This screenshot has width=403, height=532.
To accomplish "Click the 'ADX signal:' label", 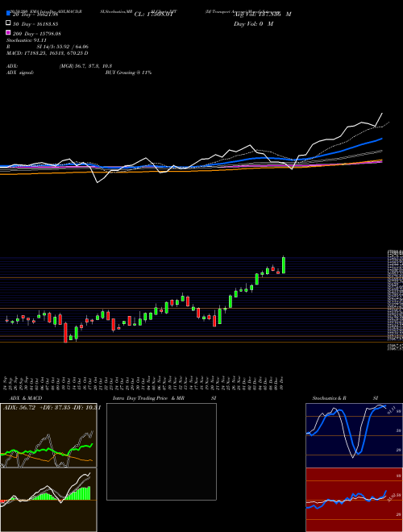I will click(x=20, y=73).
